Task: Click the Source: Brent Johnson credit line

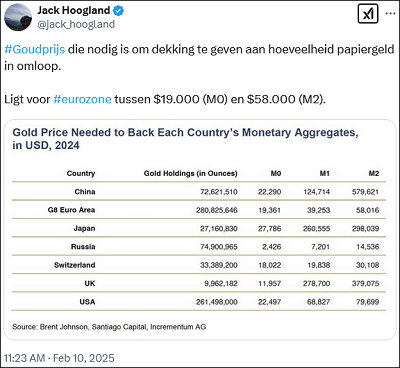Action: [x=109, y=327]
